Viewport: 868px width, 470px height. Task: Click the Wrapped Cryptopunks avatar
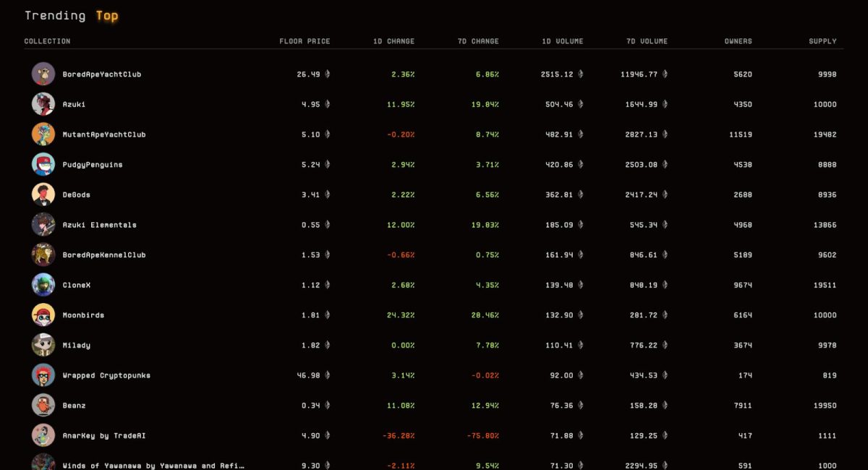tap(43, 375)
